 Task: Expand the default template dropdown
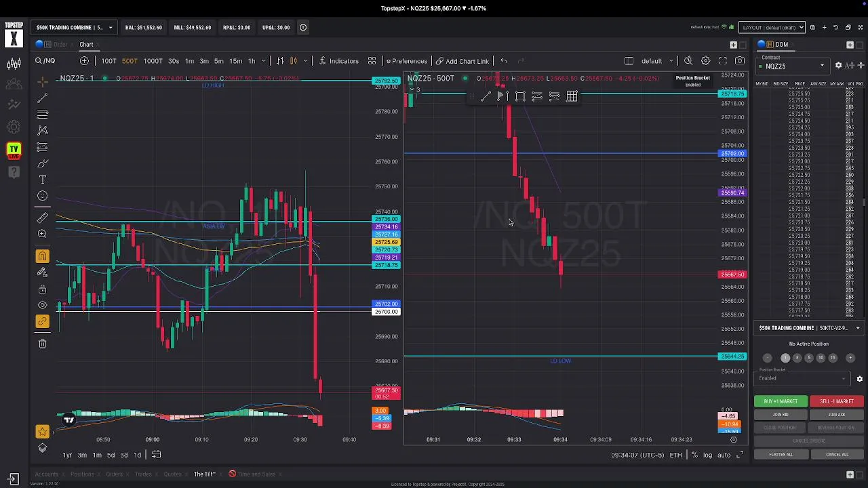[x=656, y=61]
